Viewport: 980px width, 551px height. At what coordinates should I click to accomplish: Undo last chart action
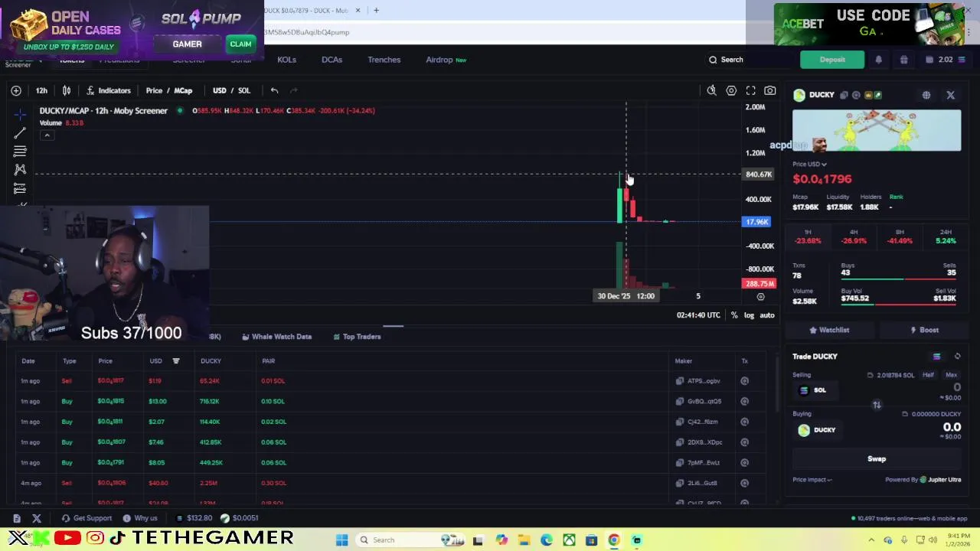point(274,90)
